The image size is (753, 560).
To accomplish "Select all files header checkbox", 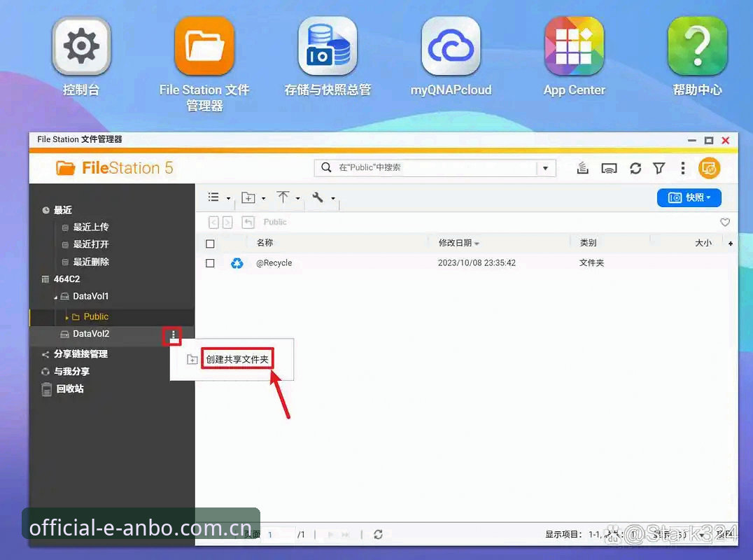I will [210, 244].
